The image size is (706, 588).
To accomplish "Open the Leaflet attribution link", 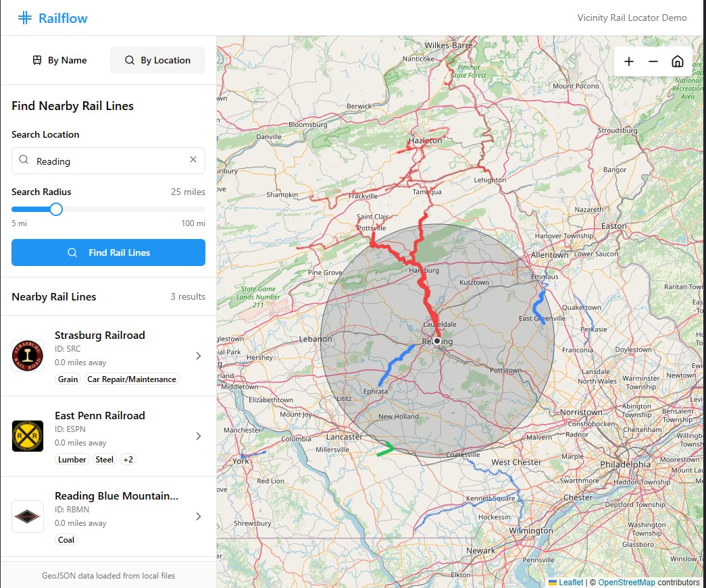I will 570,583.
